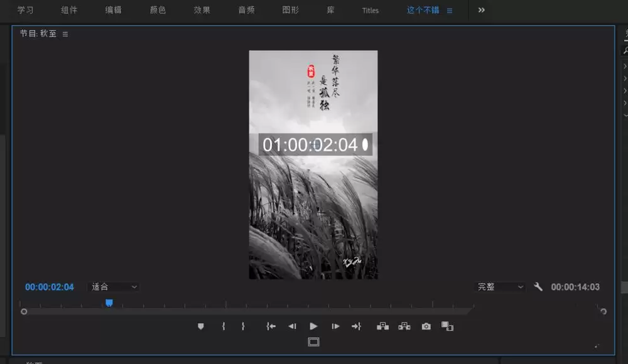
Task: Toggle safe margins icon
Action: [x=313, y=342]
